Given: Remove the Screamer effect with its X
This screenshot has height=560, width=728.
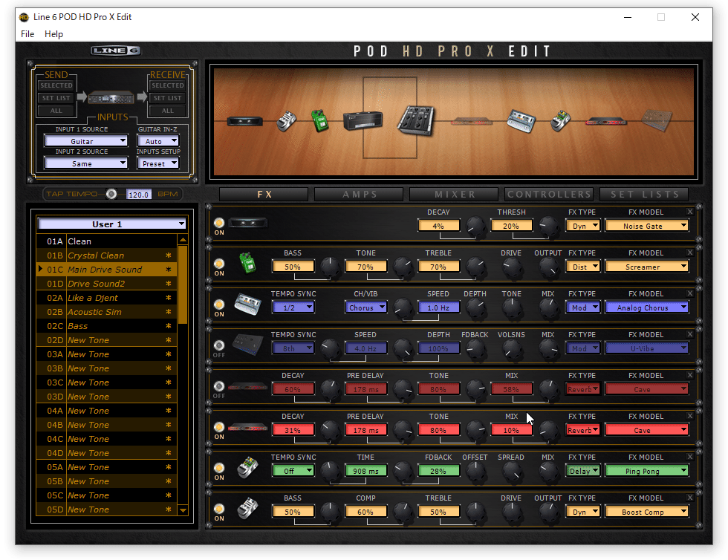Looking at the screenshot, I should click(690, 253).
